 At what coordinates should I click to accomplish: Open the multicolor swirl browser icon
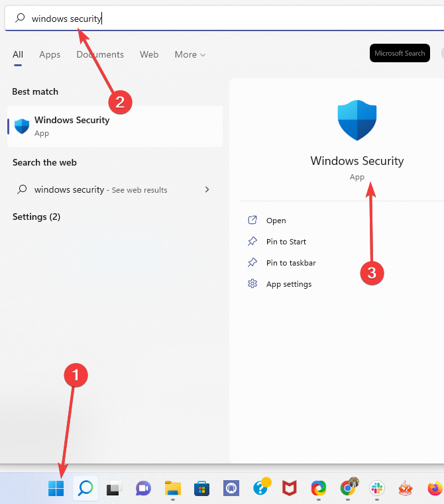319,488
